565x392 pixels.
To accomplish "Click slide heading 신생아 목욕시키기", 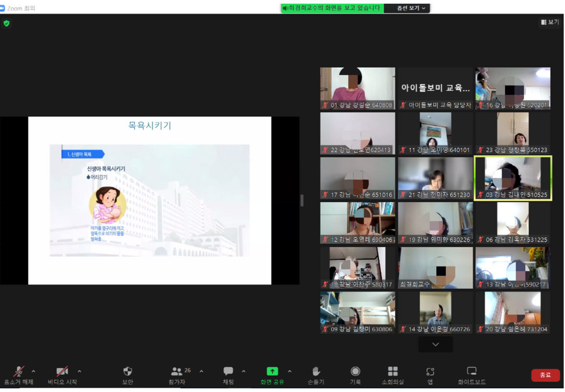I will click(106, 168).
